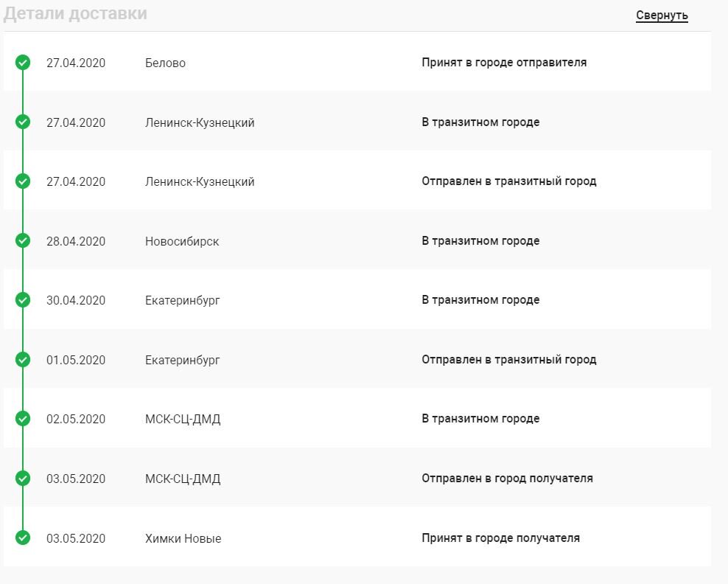Select the date 01.05.2020 on the timeline
728x584 pixels.
pos(76,360)
